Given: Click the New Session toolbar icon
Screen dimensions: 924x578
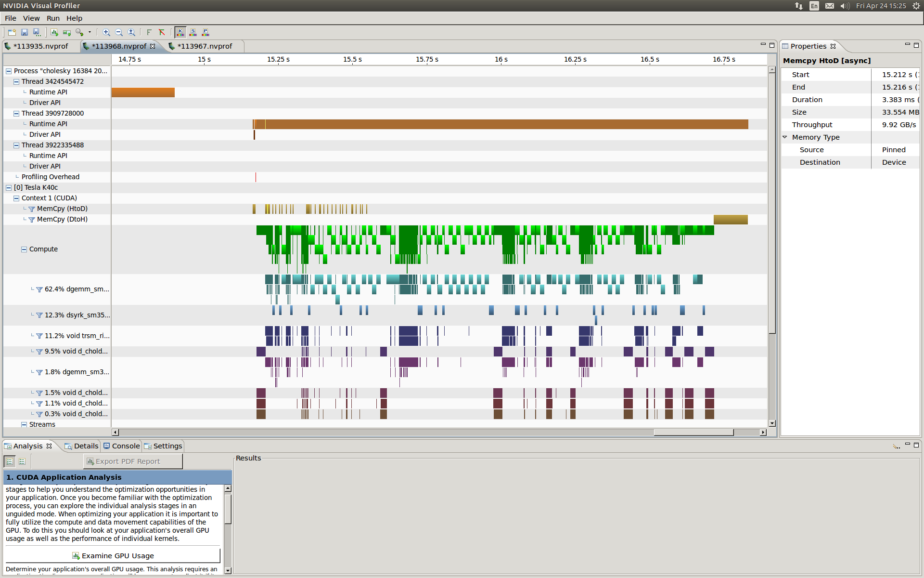Looking at the screenshot, I should pos(12,32).
